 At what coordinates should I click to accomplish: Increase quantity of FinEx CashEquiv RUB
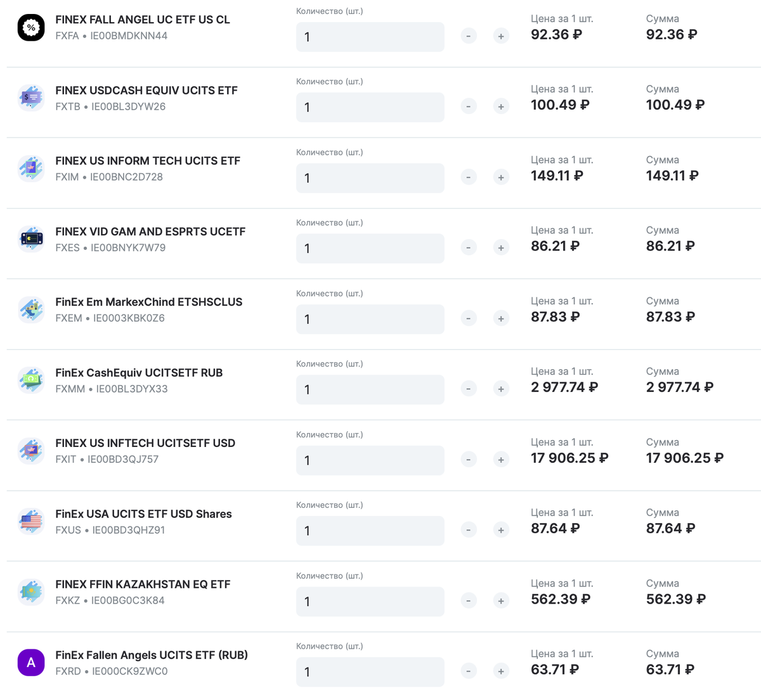[x=501, y=389]
